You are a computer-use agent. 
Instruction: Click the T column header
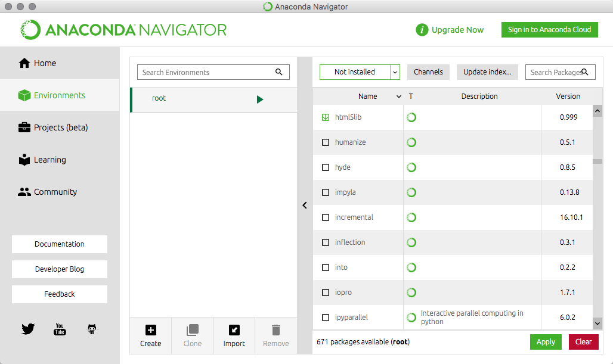tap(410, 96)
